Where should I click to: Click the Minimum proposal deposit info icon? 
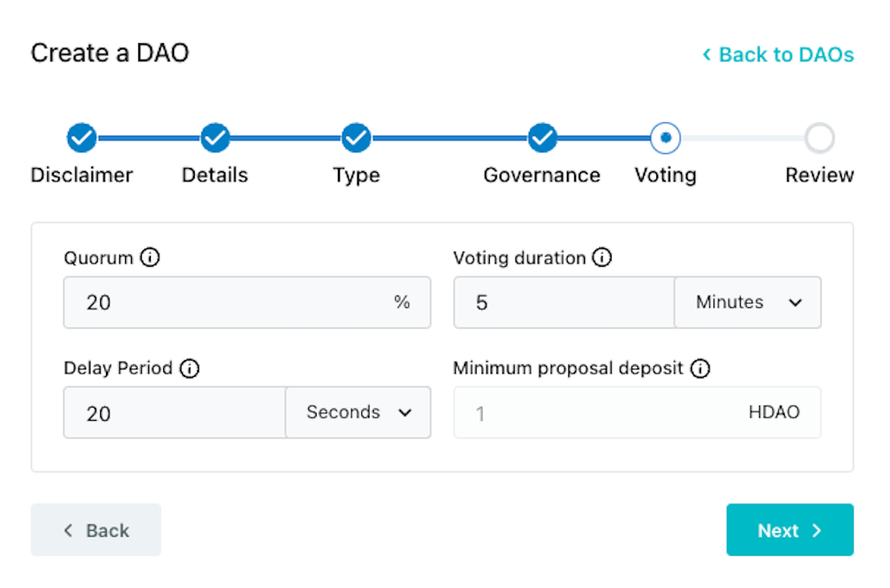[x=700, y=369]
